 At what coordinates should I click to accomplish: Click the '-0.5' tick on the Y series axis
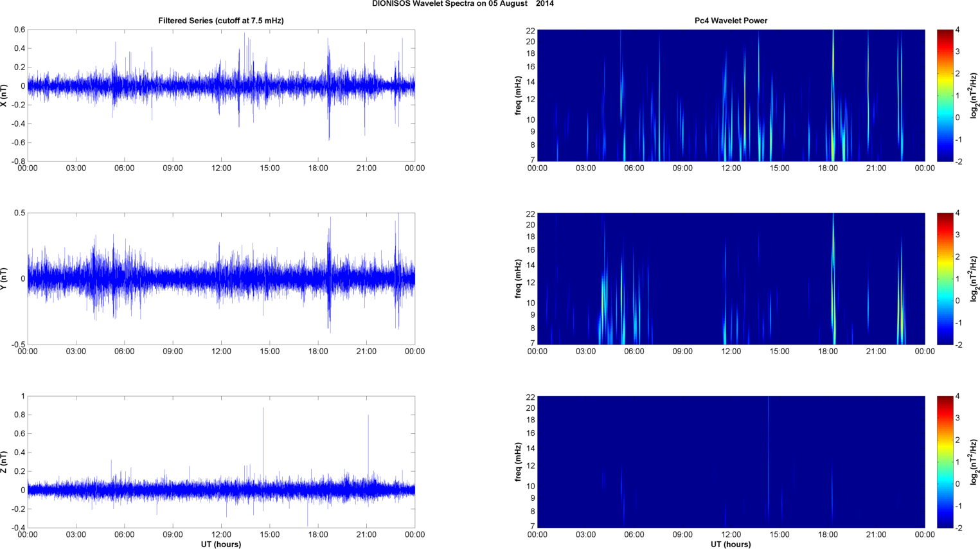point(18,345)
